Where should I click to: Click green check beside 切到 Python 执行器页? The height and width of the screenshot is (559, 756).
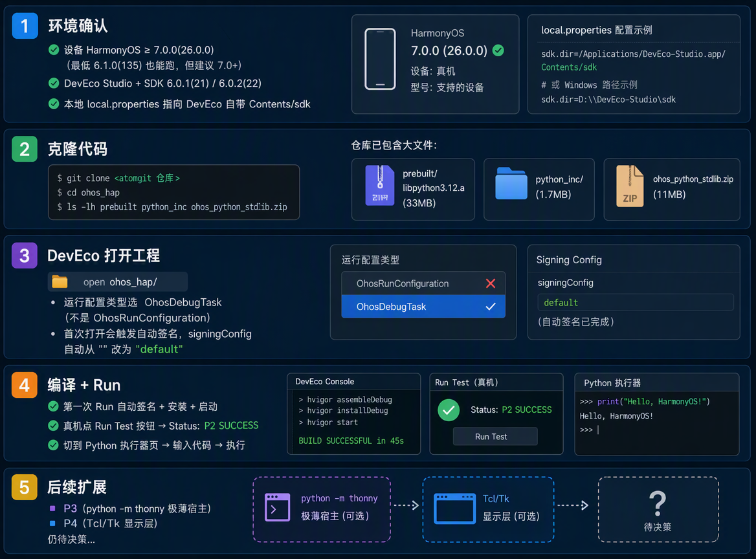coord(54,444)
